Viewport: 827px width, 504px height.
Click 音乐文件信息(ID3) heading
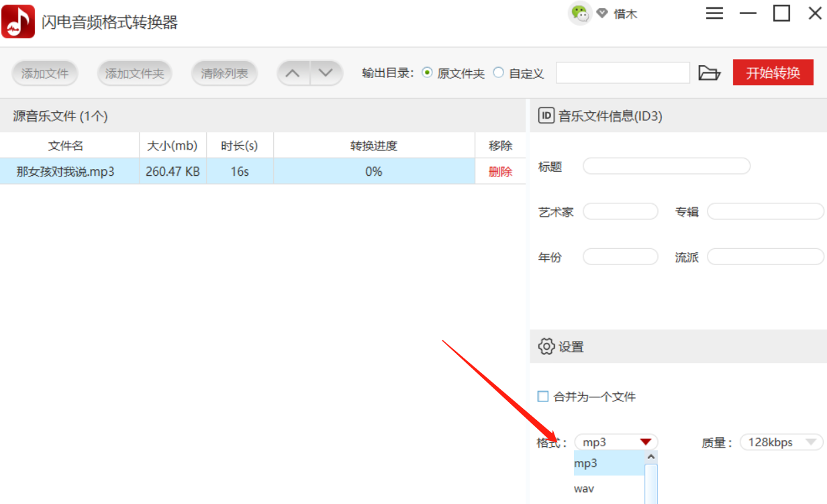(x=610, y=116)
